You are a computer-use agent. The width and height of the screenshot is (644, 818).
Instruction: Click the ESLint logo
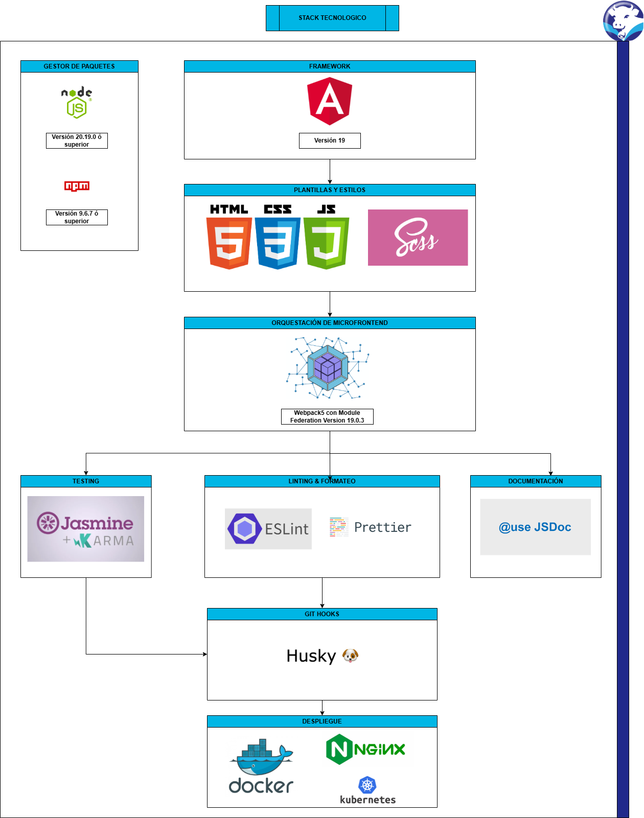pyautogui.click(x=268, y=529)
